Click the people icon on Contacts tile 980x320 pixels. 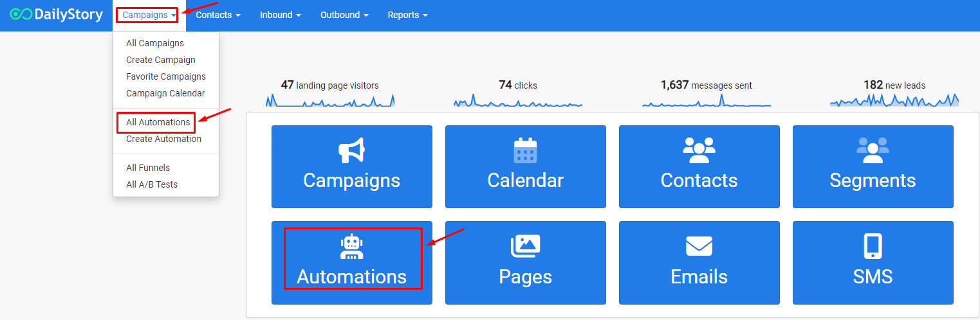[x=699, y=150]
